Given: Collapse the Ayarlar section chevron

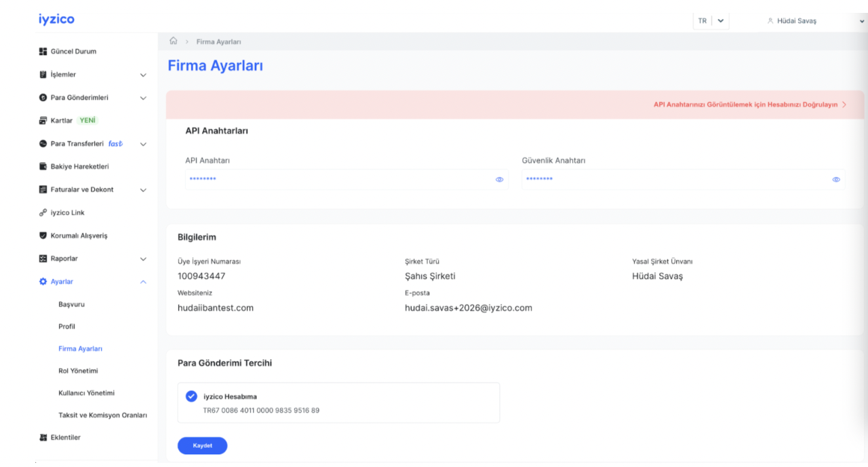Looking at the screenshot, I should click(x=143, y=282).
